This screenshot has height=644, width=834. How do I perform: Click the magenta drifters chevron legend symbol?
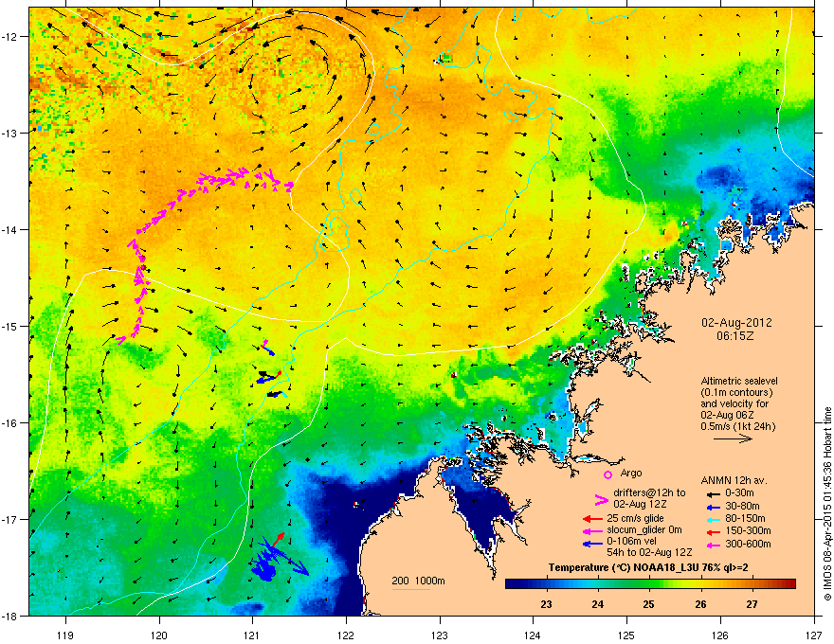coord(601,499)
